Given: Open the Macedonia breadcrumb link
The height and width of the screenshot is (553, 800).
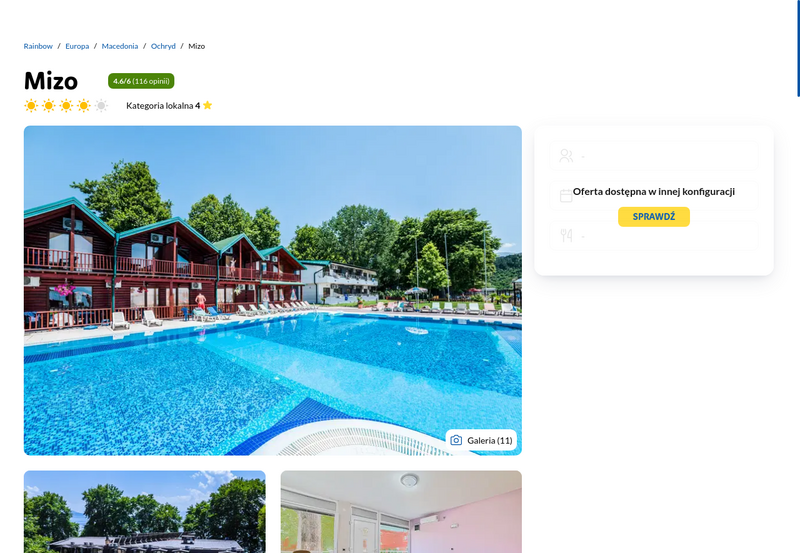Looking at the screenshot, I should tap(120, 46).
